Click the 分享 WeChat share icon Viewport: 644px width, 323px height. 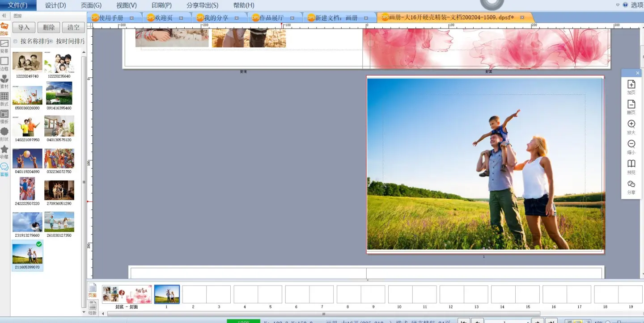pos(631,184)
